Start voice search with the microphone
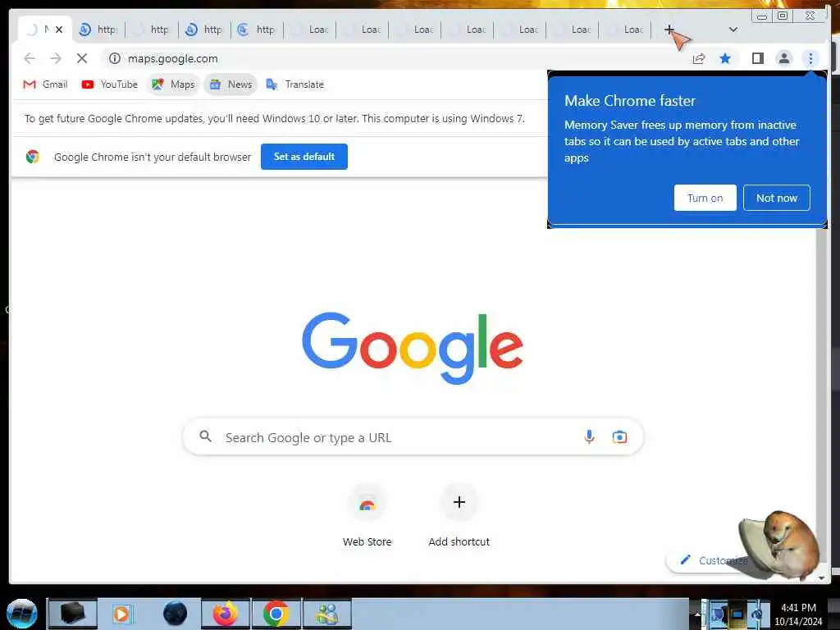 (589, 436)
